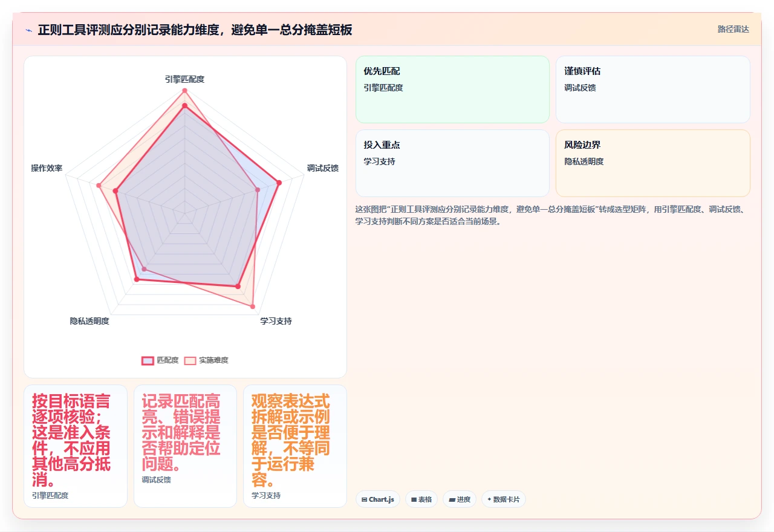Click 引擎匹配度 caption under red summary text
The height and width of the screenshot is (532, 774).
(x=50, y=496)
